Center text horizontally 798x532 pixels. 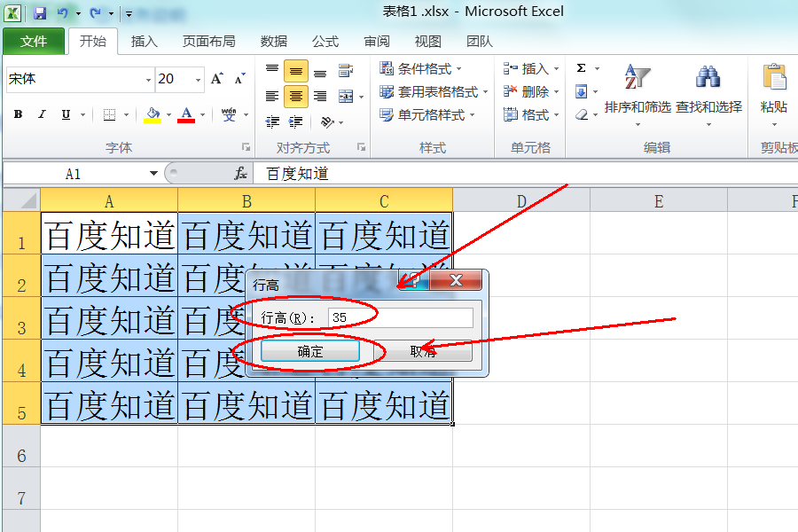(295, 97)
